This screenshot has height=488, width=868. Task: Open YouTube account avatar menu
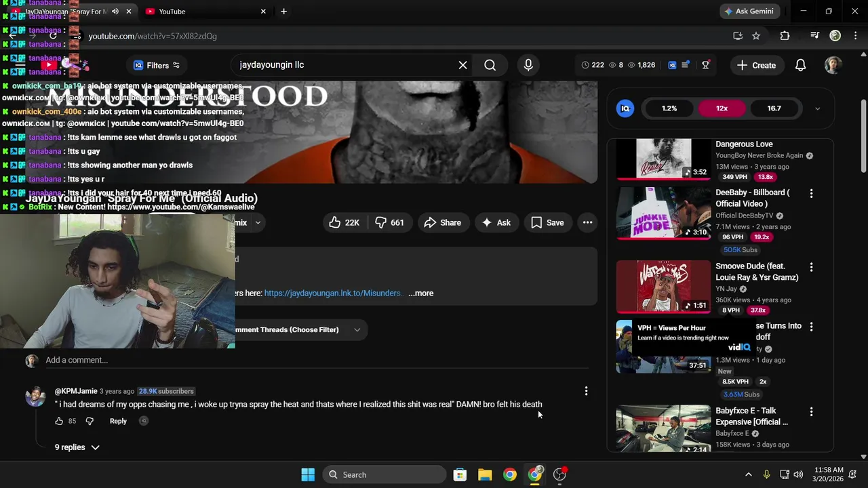[x=833, y=65]
